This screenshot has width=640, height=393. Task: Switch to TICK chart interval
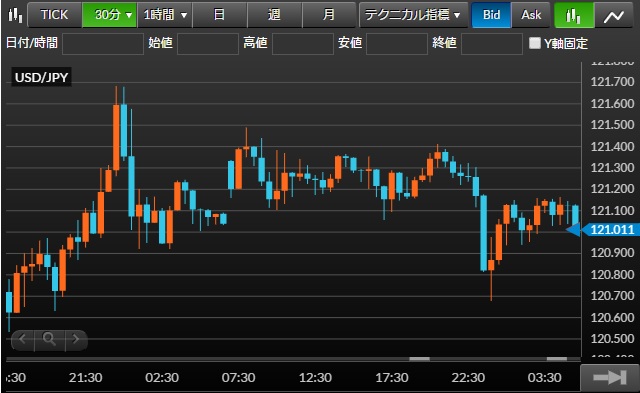55,15
